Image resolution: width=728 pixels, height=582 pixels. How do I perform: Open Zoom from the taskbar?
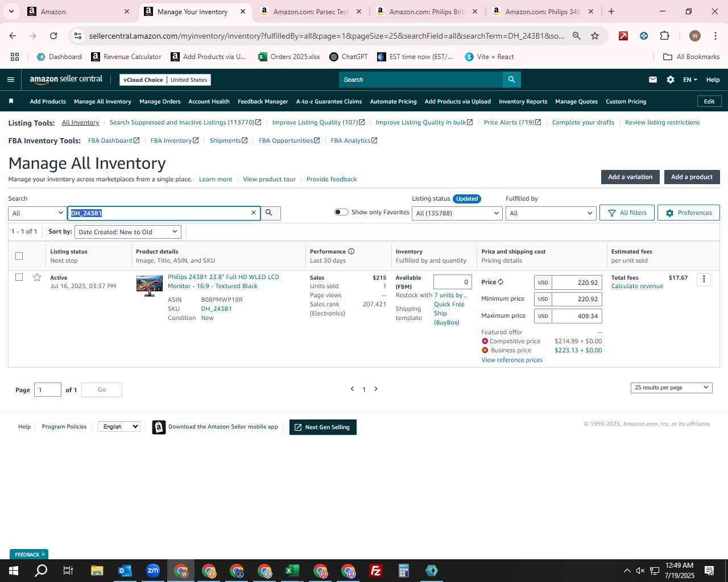coord(153,571)
